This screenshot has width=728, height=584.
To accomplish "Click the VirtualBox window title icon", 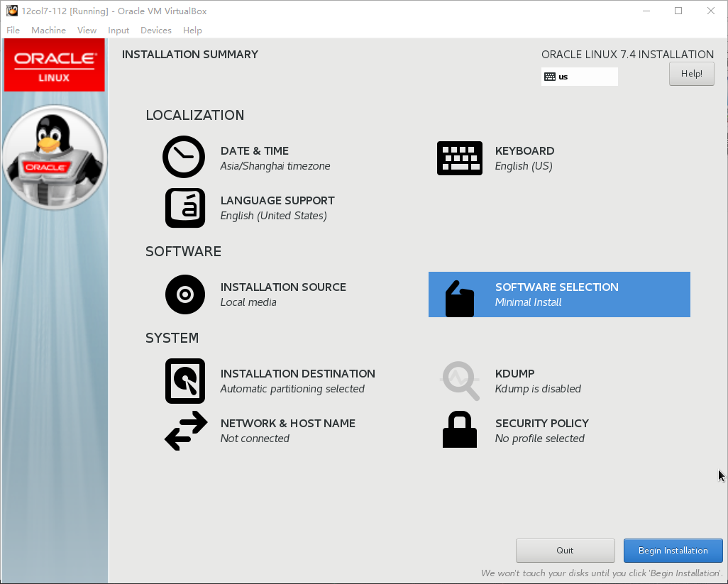I will 11,11.
